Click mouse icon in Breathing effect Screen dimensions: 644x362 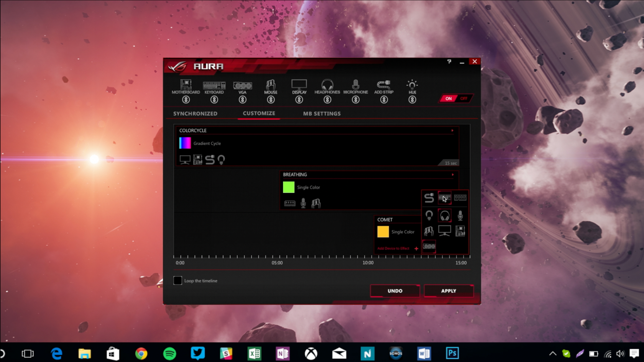tap(316, 203)
